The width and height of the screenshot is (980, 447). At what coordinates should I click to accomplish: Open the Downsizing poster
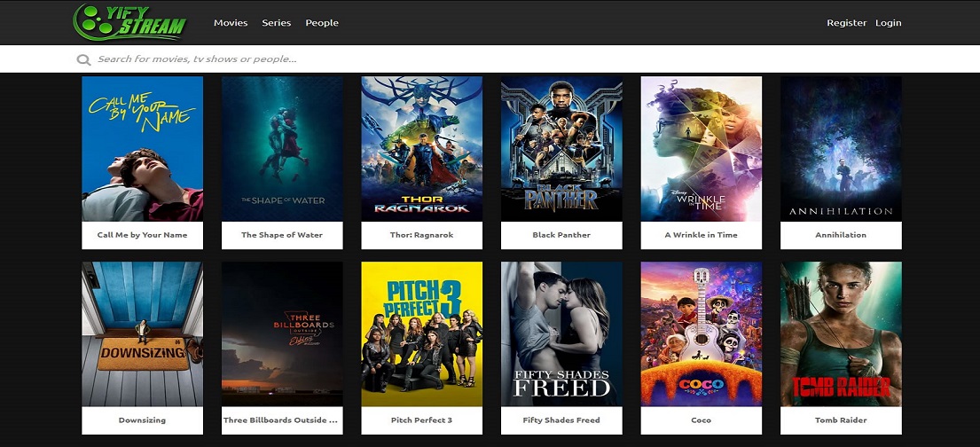pos(143,333)
